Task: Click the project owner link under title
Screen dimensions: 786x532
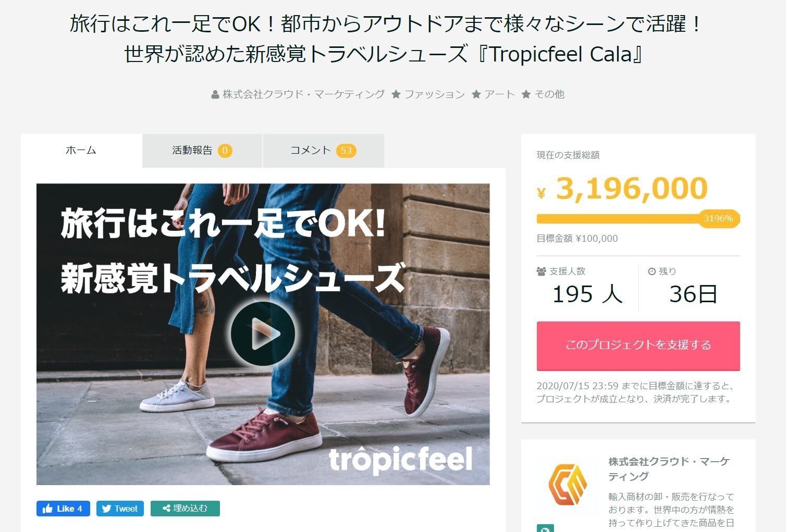Action: click(x=303, y=94)
